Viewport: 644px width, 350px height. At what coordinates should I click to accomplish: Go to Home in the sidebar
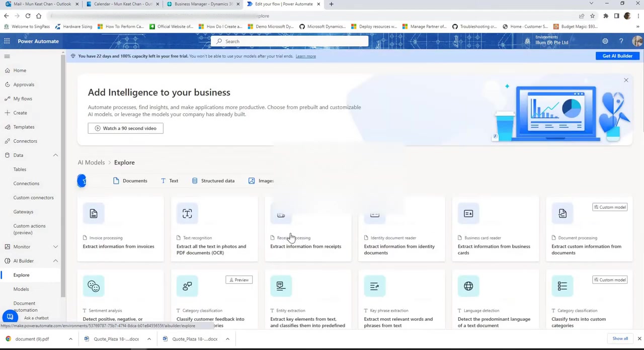(x=20, y=70)
